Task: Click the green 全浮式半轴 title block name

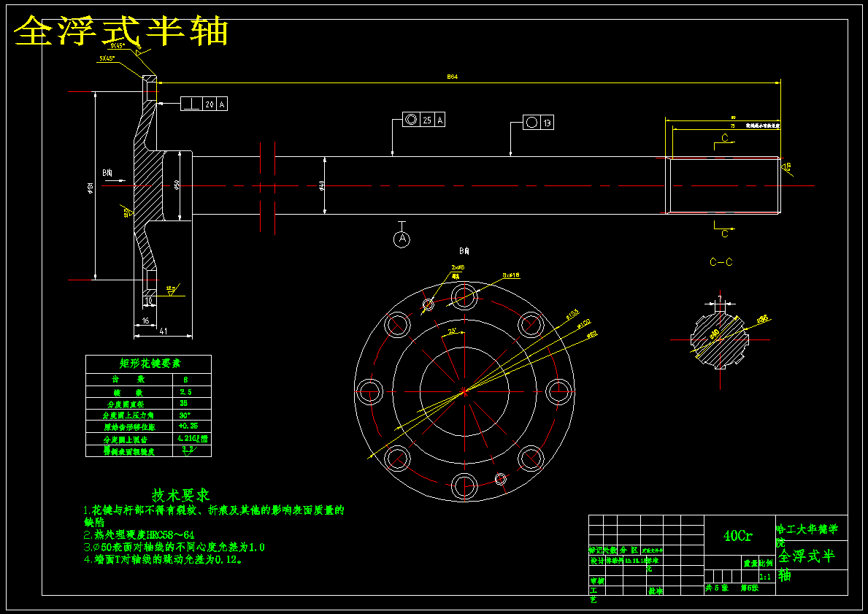Action: [x=806, y=565]
